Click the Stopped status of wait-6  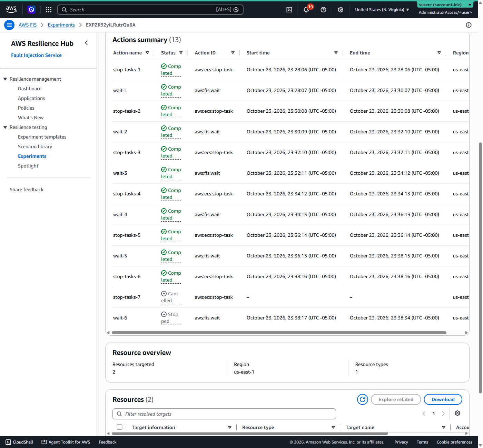click(x=171, y=318)
